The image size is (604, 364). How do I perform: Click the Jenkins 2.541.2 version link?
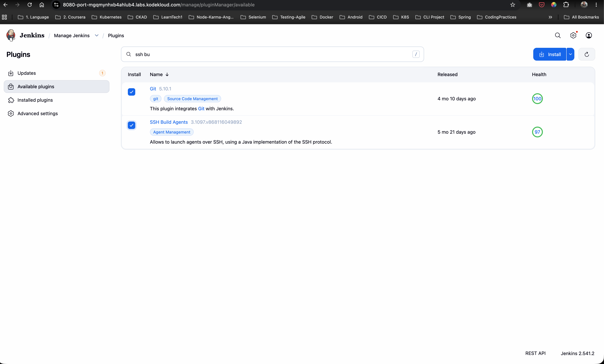click(577, 353)
